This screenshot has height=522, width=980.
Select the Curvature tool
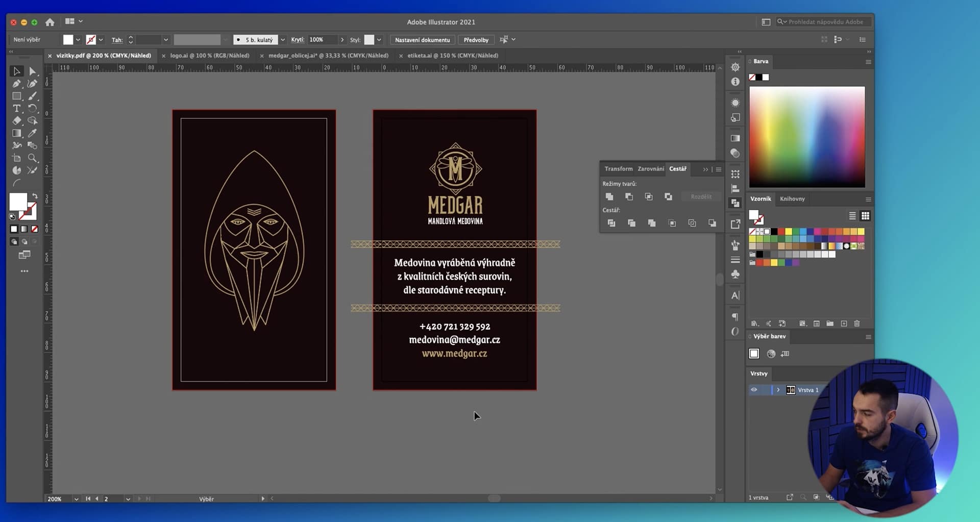coord(33,84)
